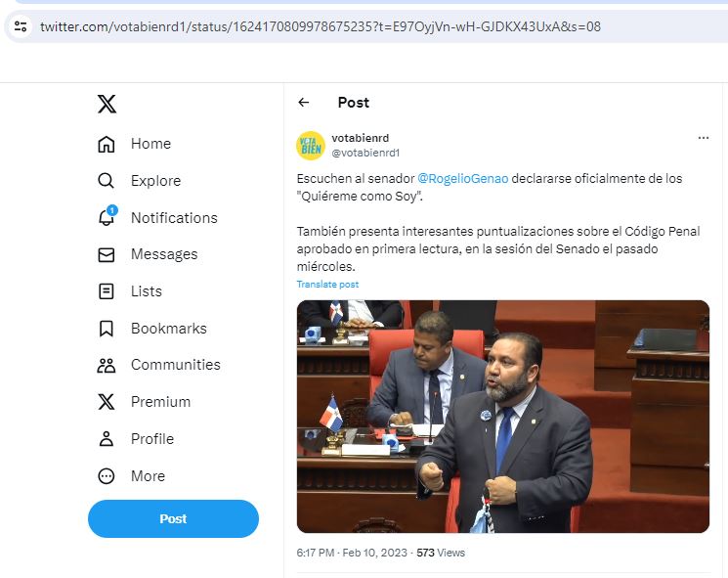Viewport: 728px width, 578px height.
Task: Go back using the left arrow
Action: click(x=304, y=103)
